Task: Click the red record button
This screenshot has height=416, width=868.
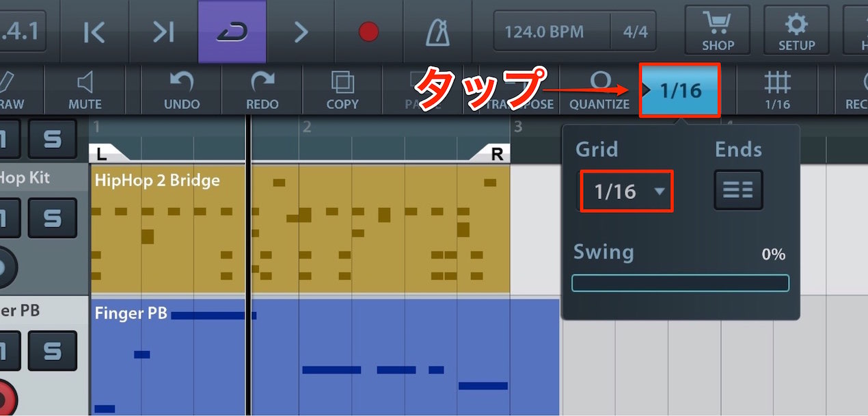Action: click(368, 31)
